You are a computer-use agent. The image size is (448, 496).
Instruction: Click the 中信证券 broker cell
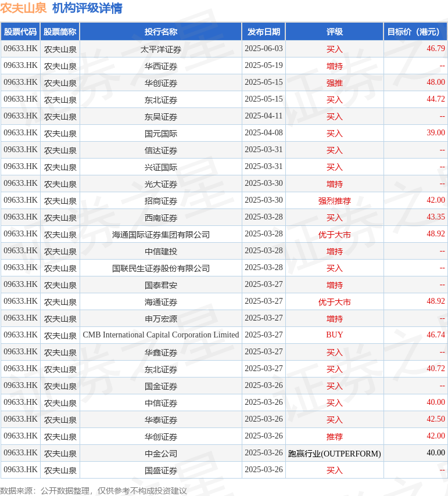[161, 403]
